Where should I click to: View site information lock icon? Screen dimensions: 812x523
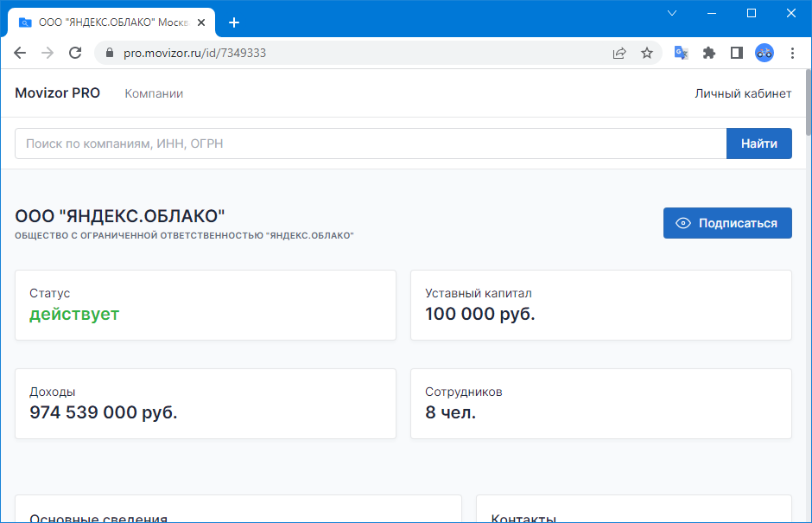point(109,53)
